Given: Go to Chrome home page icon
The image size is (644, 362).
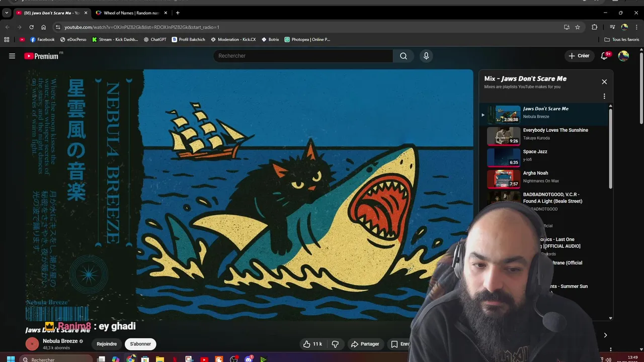Looking at the screenshot, I should 43,27.
